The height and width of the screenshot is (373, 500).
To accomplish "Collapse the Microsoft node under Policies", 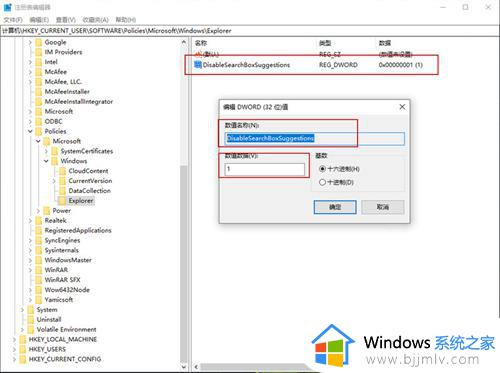I will (38, 141).
